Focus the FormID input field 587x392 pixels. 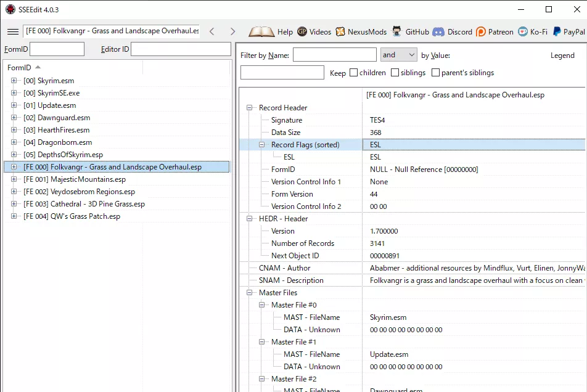57,49
